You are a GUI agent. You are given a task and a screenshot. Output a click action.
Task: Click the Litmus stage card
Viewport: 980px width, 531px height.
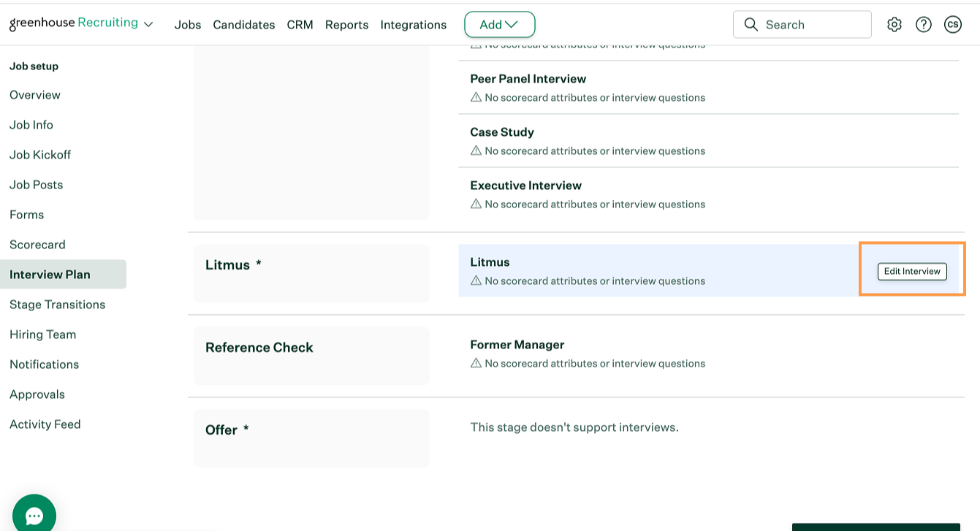click(x=311, y=273)
